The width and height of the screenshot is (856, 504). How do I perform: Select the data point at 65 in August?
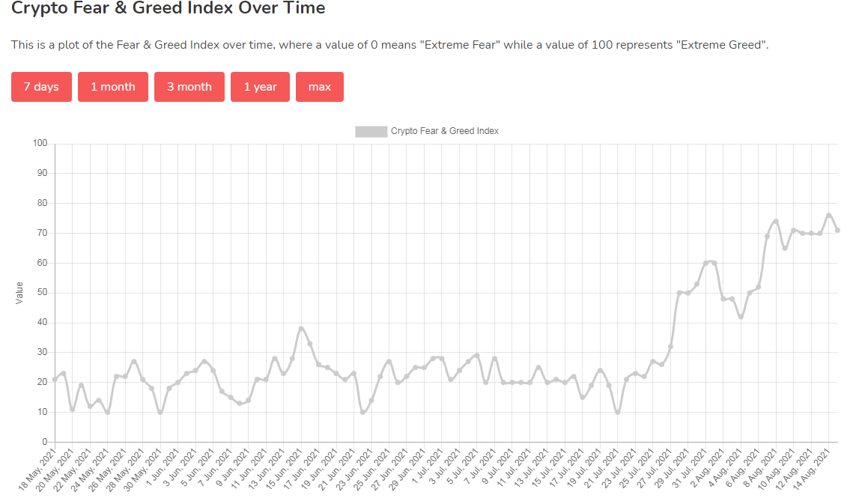pyautogui.click(x=785, y=248)
